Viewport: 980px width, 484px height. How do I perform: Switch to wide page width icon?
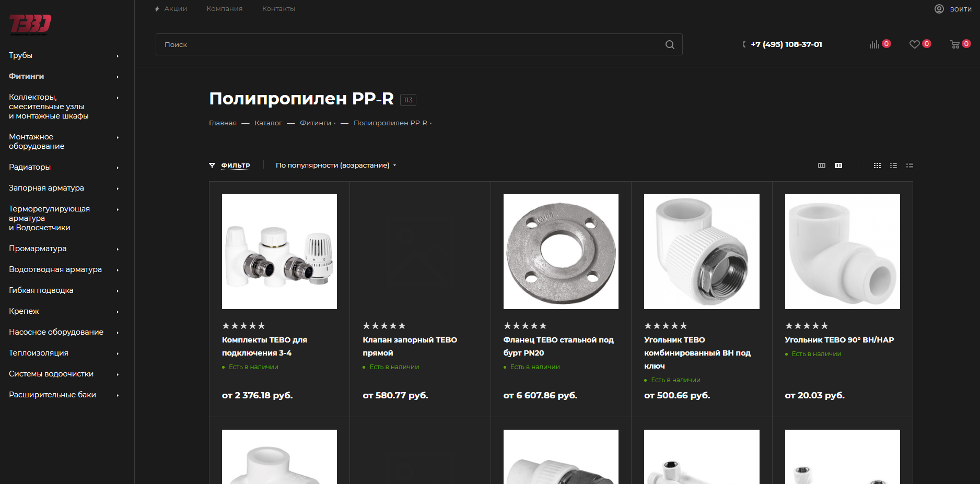click(838, 166)
